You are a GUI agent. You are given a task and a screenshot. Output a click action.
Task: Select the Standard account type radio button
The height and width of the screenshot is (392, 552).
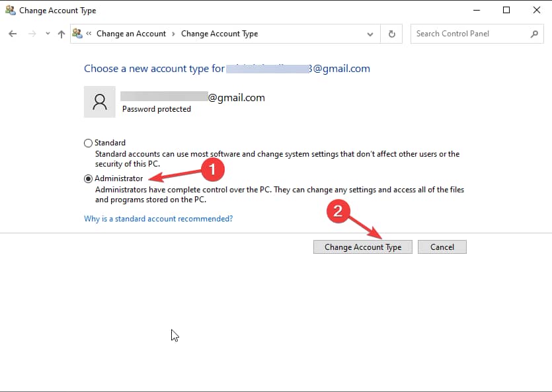tap(89, 143)
